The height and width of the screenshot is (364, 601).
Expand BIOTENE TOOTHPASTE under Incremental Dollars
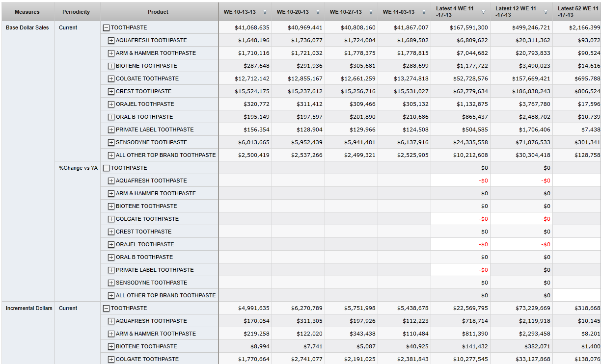click(111, 347)
